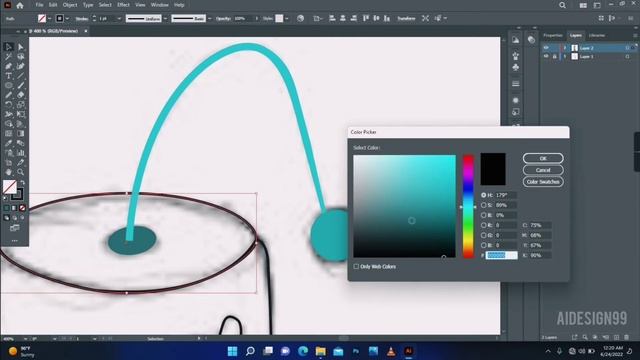
Task: Open Illustrator from Windows taskbar
Action: [409, 351]
